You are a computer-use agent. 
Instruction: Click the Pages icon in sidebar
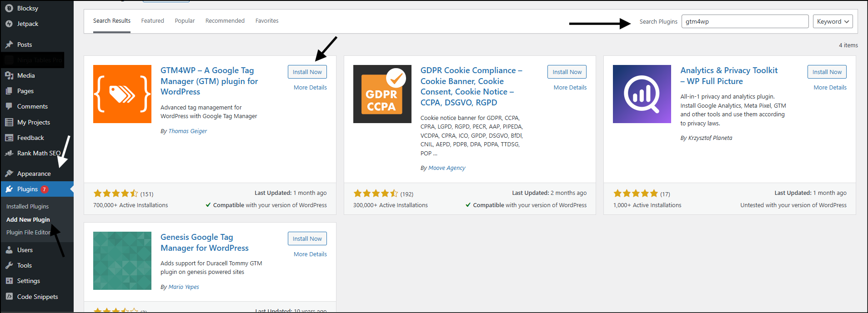point(9,91)
